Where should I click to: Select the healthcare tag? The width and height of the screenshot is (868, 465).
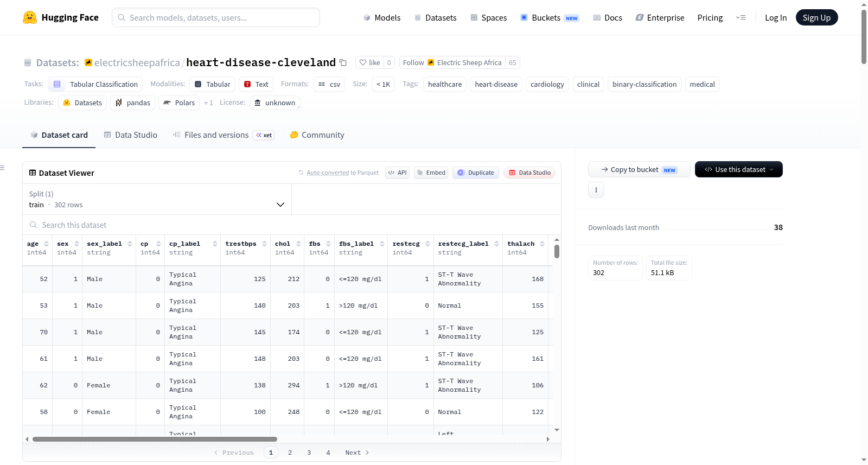pyautogui.click(x=445, y=84)
